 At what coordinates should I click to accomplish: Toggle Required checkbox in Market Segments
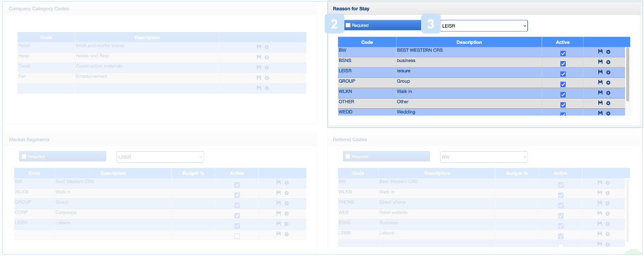point(24,157)
